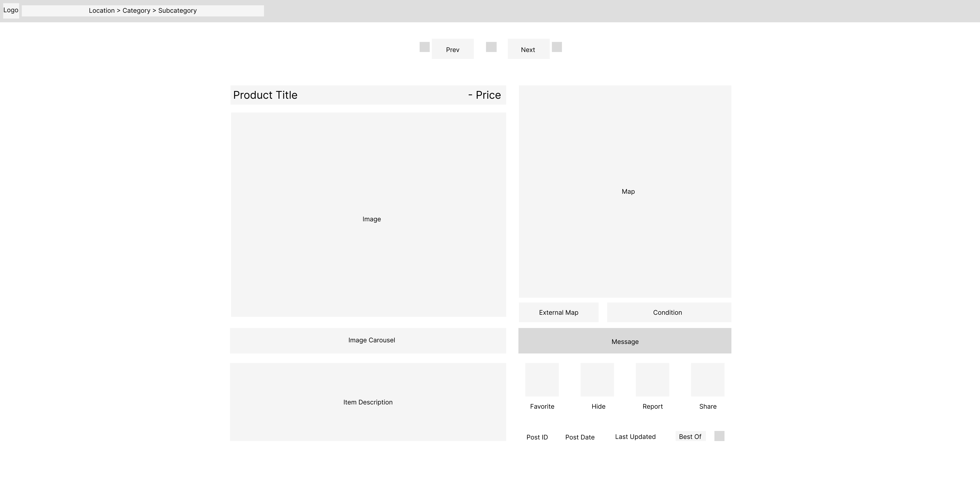Click the Condition box

669,313
